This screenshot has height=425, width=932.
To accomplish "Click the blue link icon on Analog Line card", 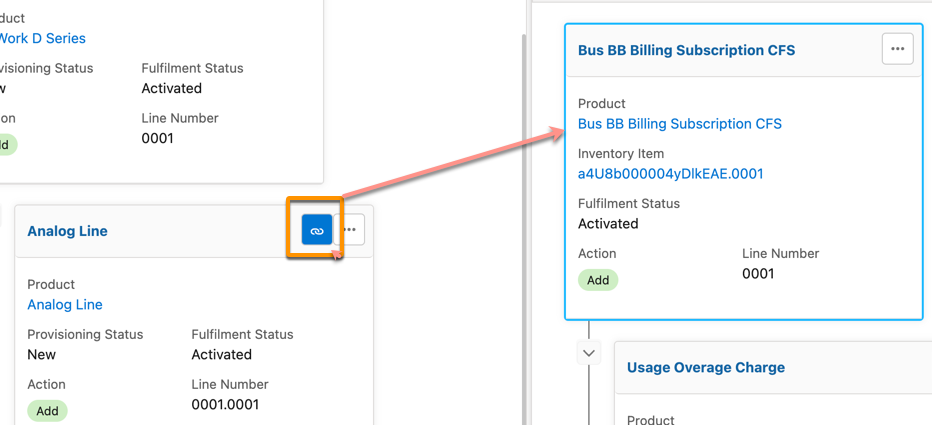I will click(317, 231).
